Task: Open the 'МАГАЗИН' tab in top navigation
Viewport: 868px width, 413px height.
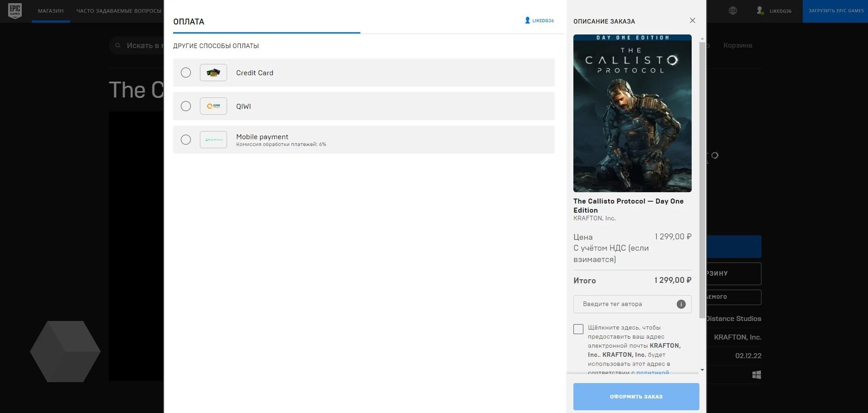Action: 51,11
